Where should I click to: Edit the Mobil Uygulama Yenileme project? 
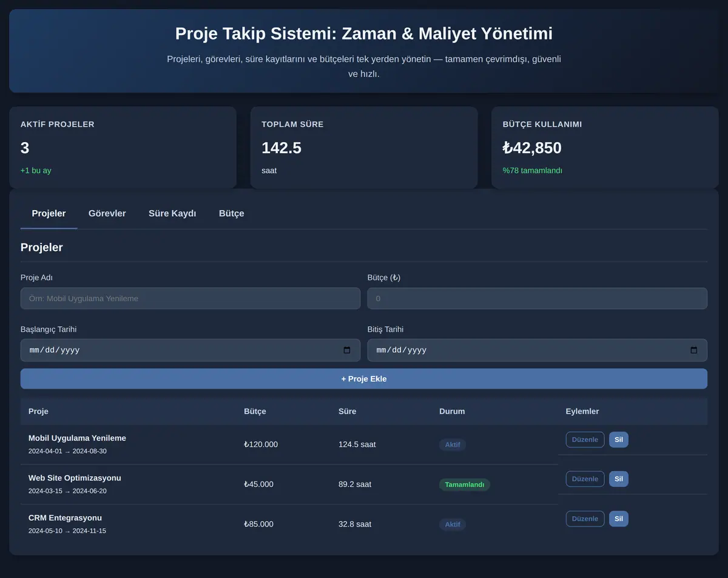[x=585, y=440]
